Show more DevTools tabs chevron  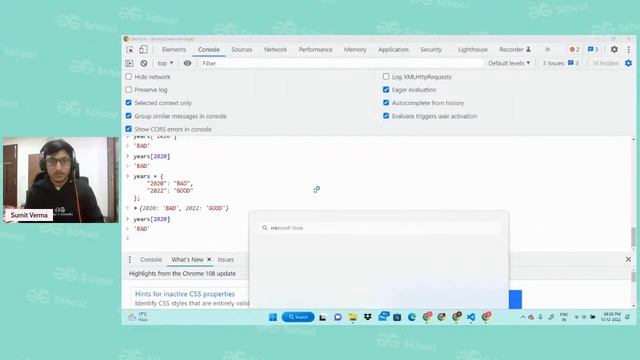click(x=547, y=49)
